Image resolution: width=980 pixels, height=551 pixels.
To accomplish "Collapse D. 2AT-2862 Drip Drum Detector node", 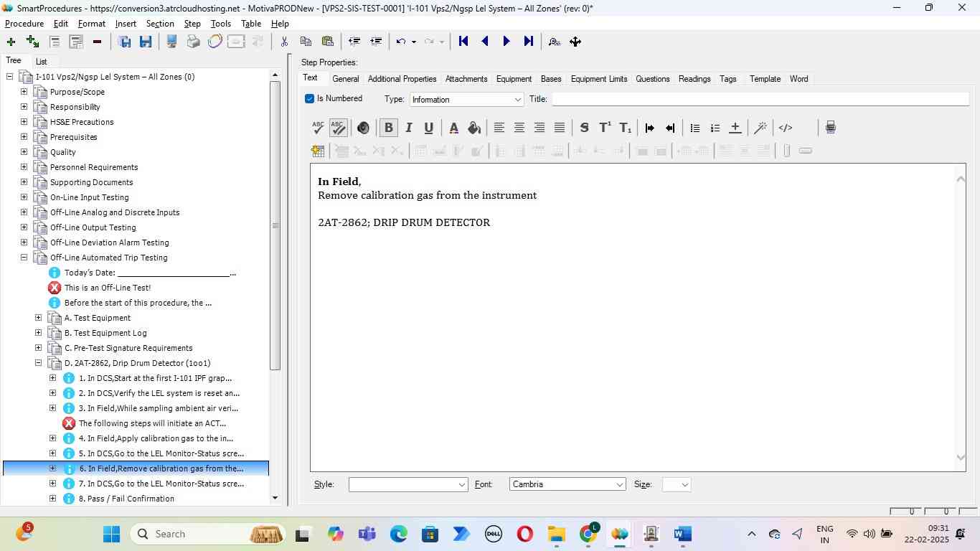I will click(39, 363).
